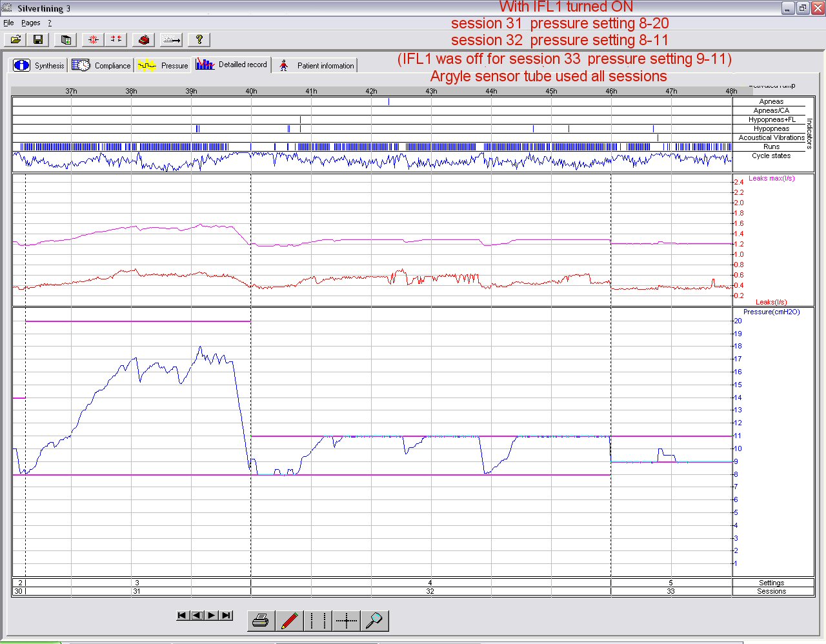Switch to the Synthesis tab

39,65
